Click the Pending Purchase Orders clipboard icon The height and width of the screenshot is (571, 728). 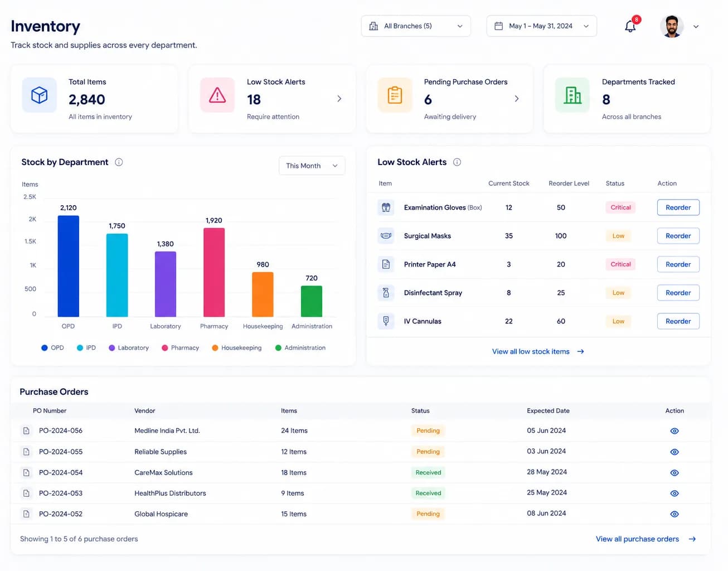point(395,95)
